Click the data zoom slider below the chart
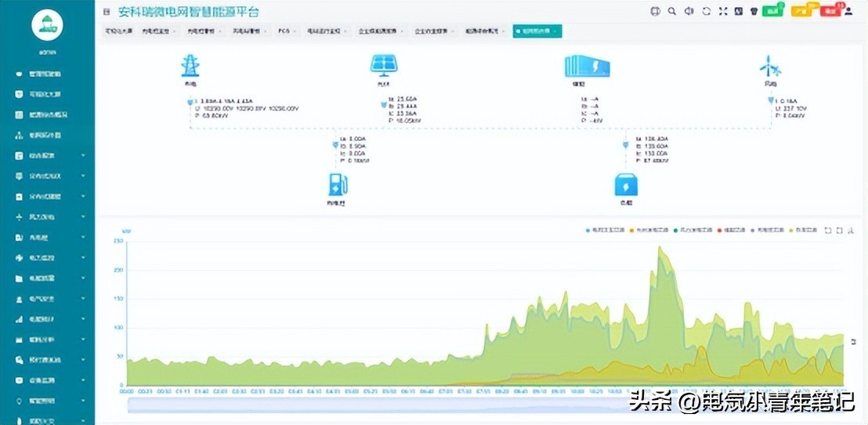 coord(487,405)
